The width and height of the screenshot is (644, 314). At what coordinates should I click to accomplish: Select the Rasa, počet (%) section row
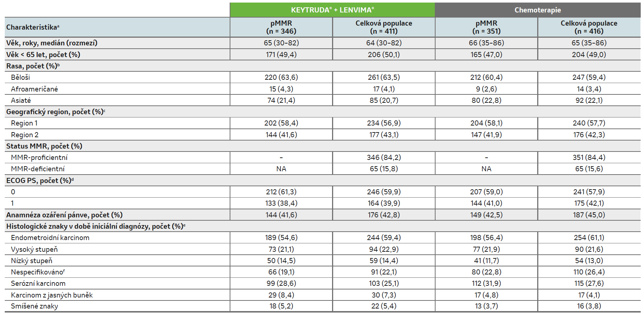point(33,66)
